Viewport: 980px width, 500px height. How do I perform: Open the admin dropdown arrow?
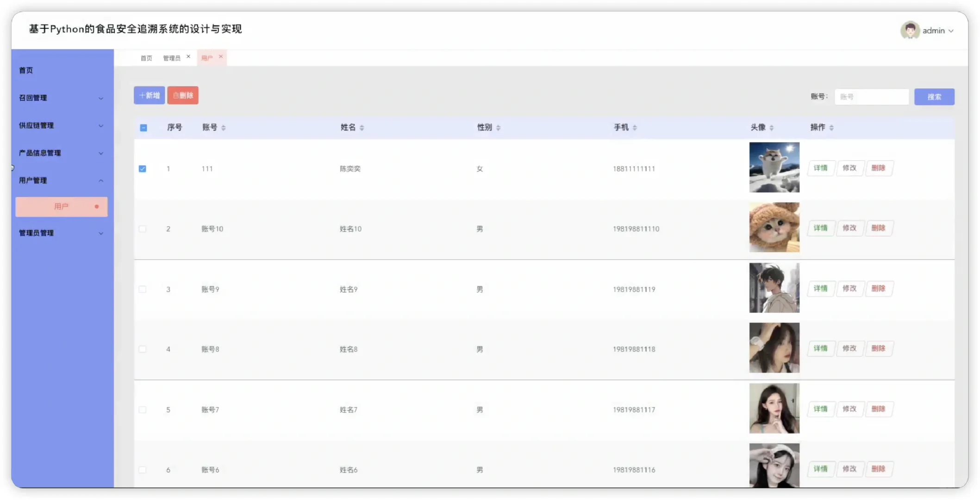[x=951, y=31]
